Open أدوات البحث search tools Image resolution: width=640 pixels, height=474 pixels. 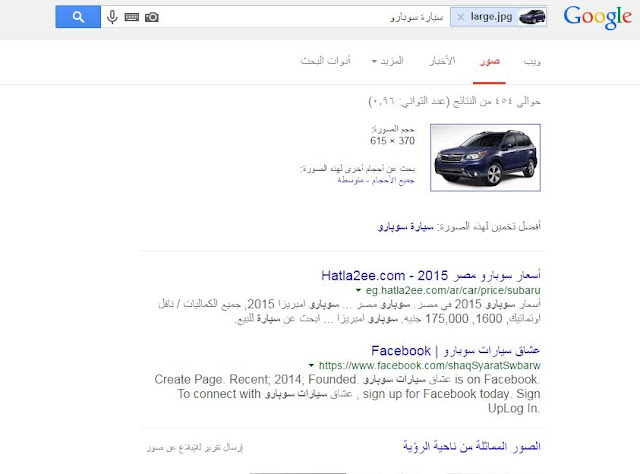(326, 61)
